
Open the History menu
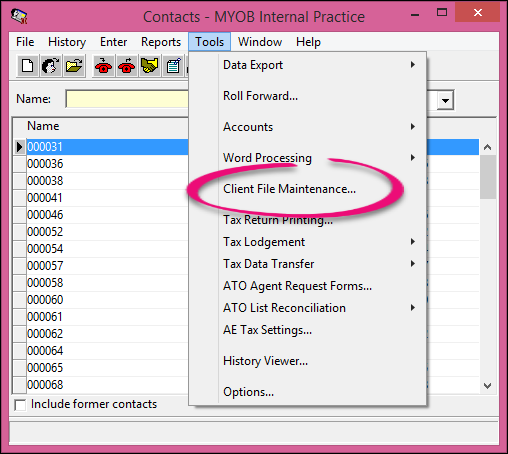pos(67,42)
